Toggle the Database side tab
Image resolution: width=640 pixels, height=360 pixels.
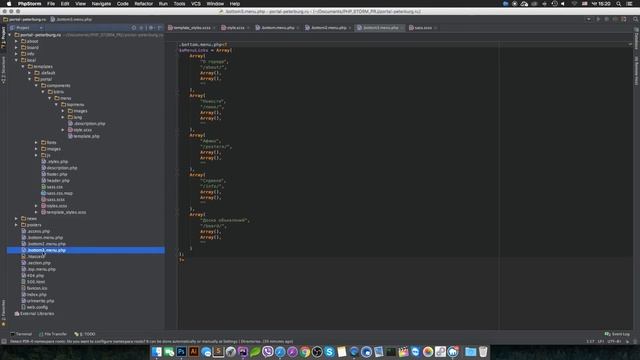click(636, 38)
